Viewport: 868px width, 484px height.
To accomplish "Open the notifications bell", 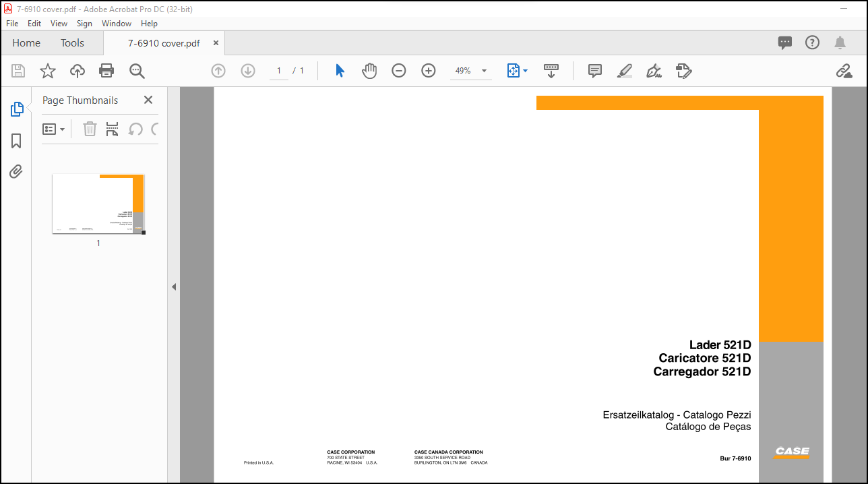I will (x=840, y=42).
